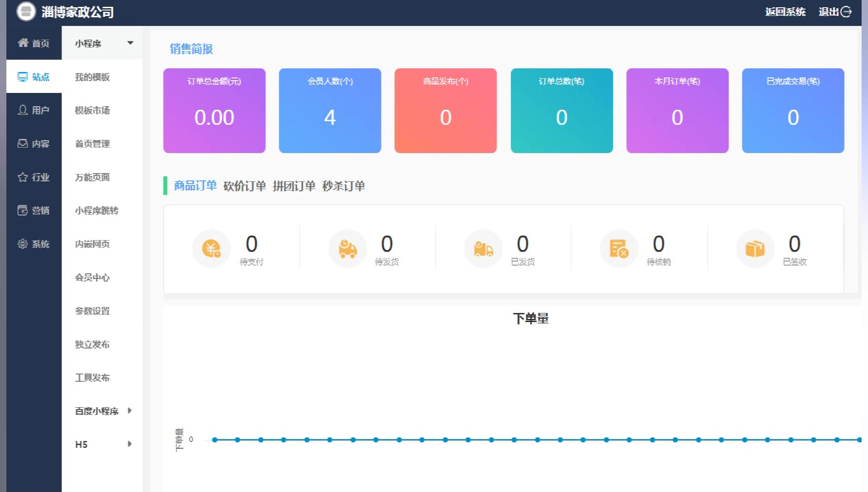The width and height of the screenshot is (868, 492).
Task: Click the 已签收 box icon
Action: [755, 249]
